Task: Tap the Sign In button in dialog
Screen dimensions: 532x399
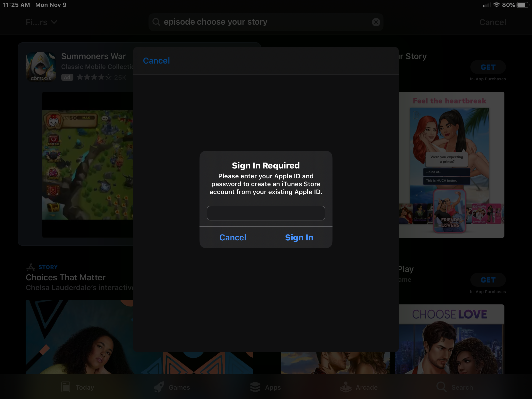Action: 299,237
